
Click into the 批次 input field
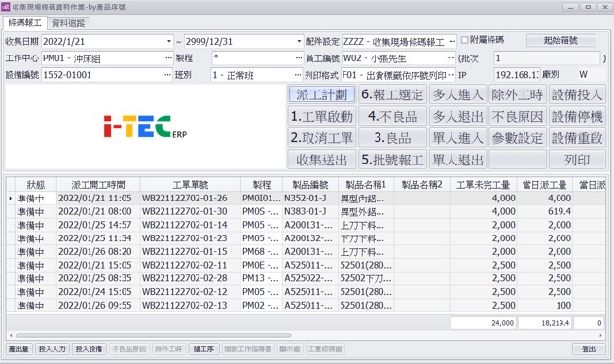(x=547, y=58)
